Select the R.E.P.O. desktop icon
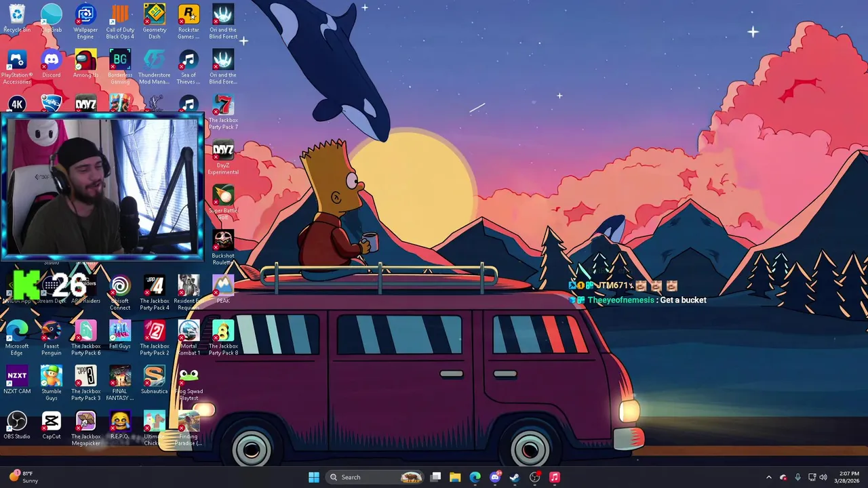 (120, 426)
